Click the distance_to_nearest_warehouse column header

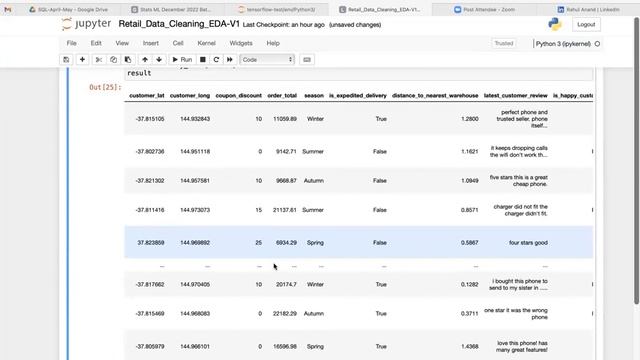[x=435, y=96]
